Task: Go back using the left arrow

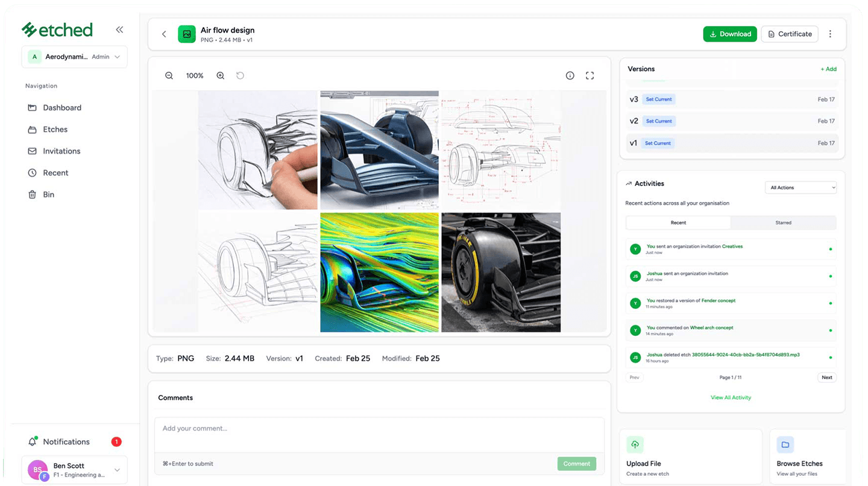Action: pyautogui.click(x=164, y=34)
